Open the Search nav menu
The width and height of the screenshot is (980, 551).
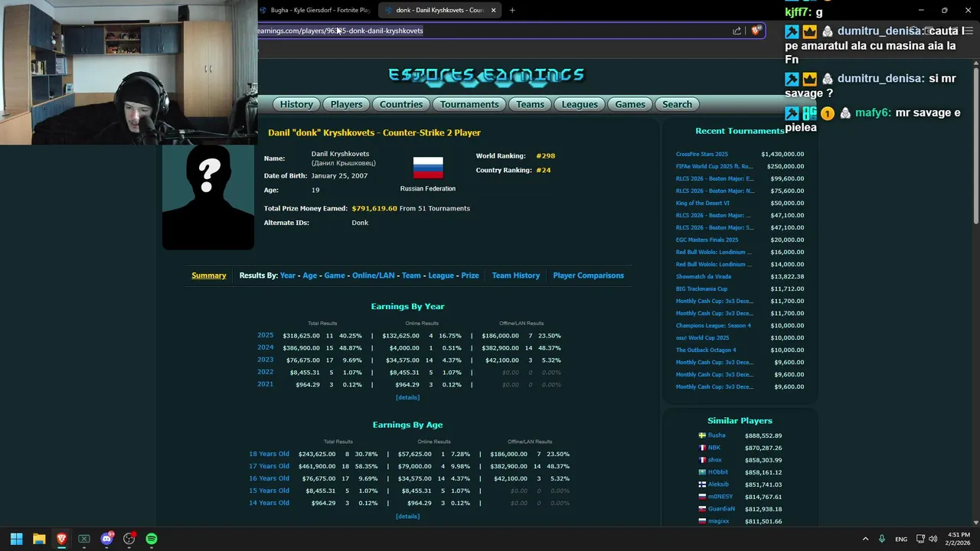coord(677,104)
